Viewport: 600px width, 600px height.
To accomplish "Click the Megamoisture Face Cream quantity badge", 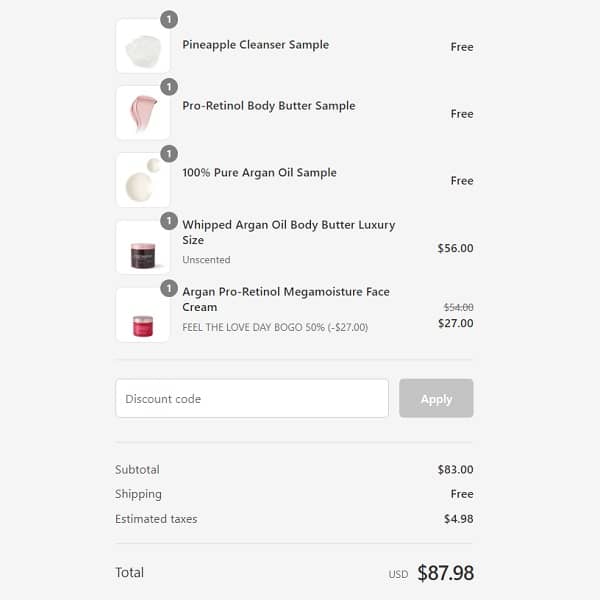I will tap(169, 288).
